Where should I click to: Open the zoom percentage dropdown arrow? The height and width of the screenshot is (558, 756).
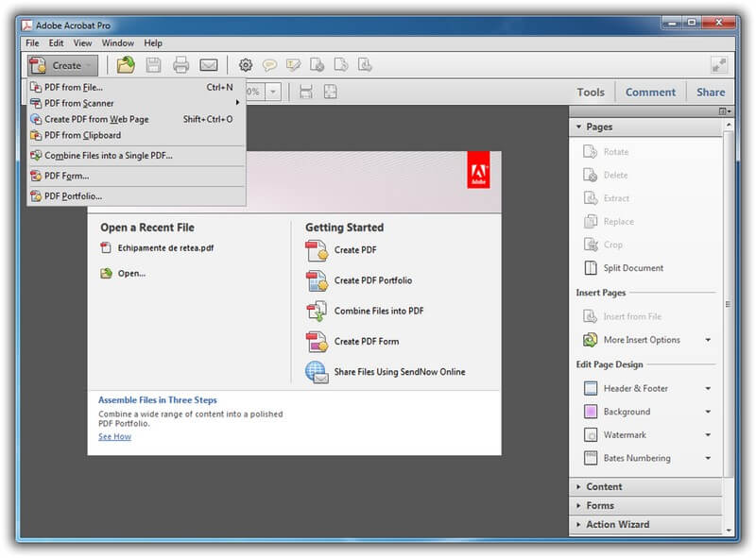[x=273, y=92]
